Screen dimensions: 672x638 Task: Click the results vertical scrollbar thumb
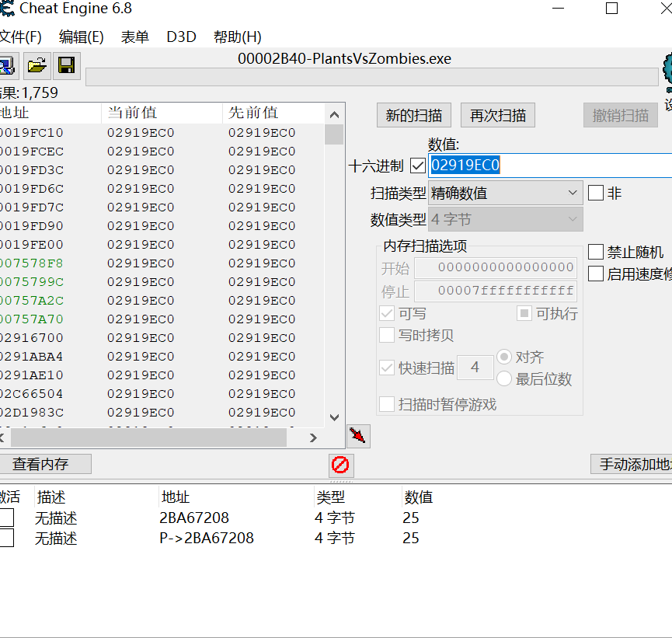tap(334, 134)
